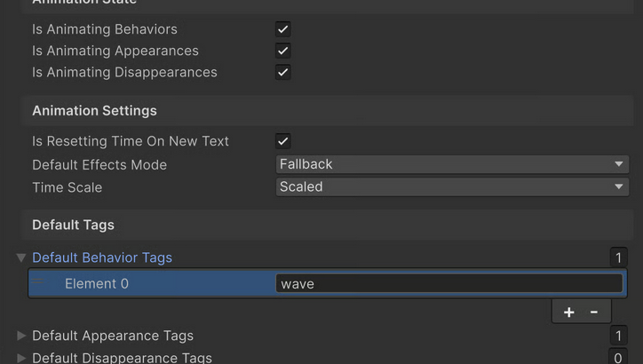Collapse the Default Behavior Tags foldout arrow

[21, 258]
